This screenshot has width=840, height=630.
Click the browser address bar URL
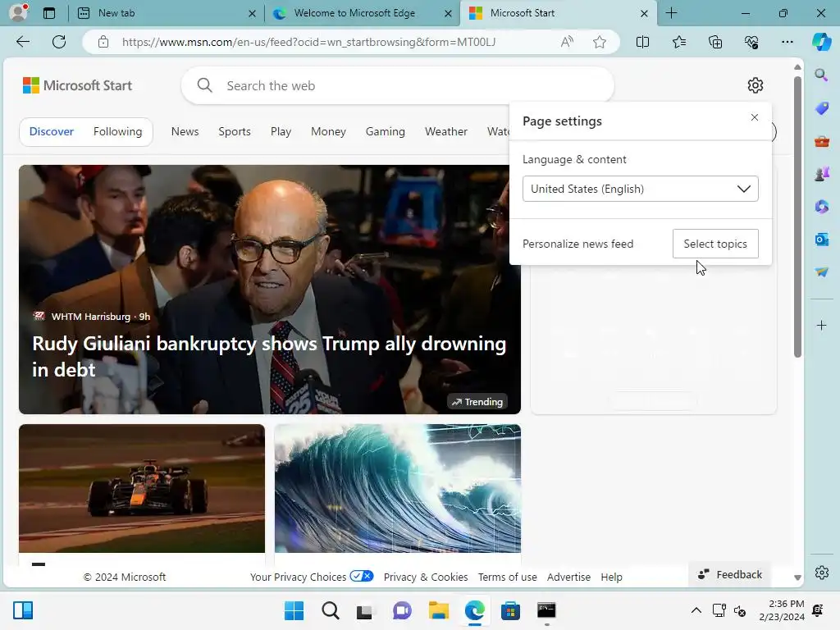click(x=308, y=42)
